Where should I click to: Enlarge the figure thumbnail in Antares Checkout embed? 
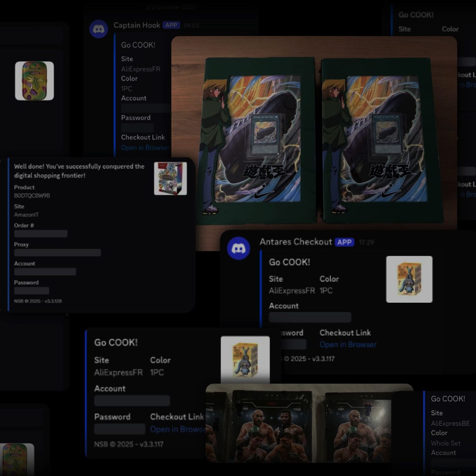click(409, 279)
